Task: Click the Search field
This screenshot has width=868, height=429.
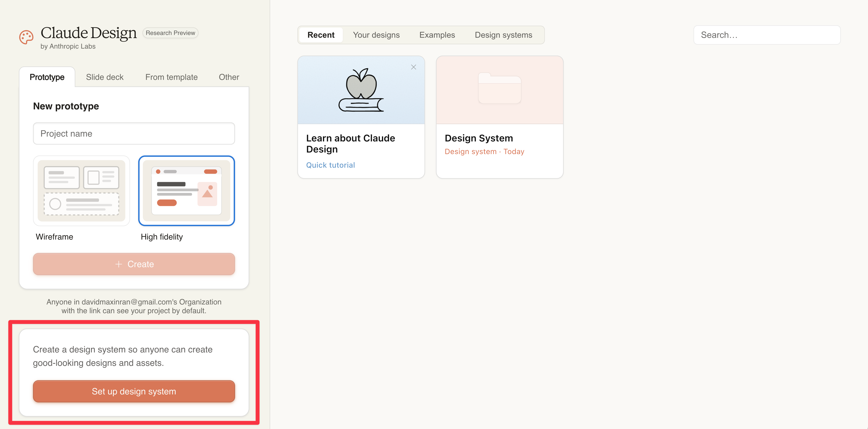Action: pos(766,35)
